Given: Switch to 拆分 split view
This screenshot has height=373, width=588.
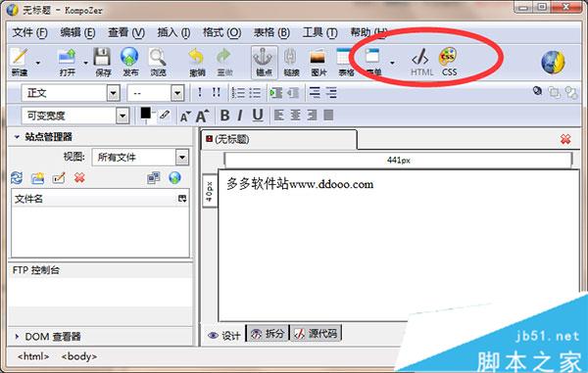Looking at the screenshot, I should (268, 334).
